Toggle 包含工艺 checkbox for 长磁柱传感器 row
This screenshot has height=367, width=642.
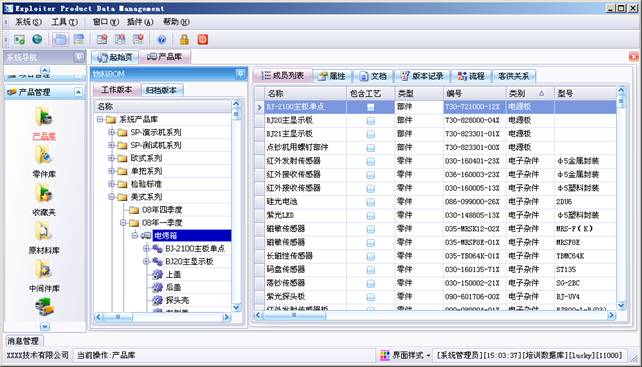[x=371, y=256]
